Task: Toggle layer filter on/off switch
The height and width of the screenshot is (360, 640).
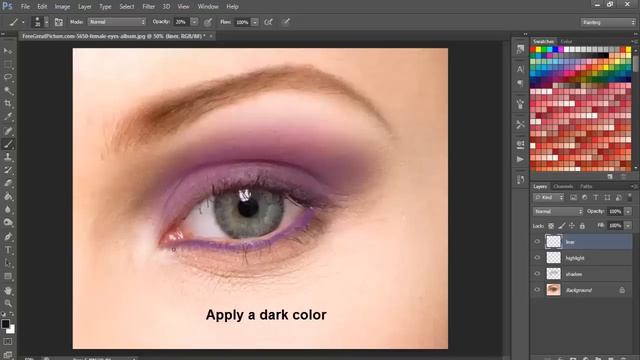Action: pyautogui.click(x=630, y=197)
